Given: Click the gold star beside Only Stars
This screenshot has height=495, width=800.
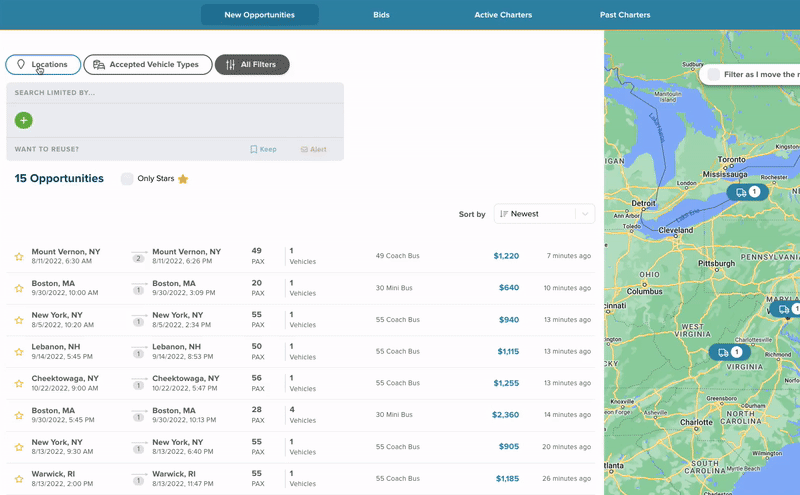Looking at the screenshot, I should pos(183,179).
